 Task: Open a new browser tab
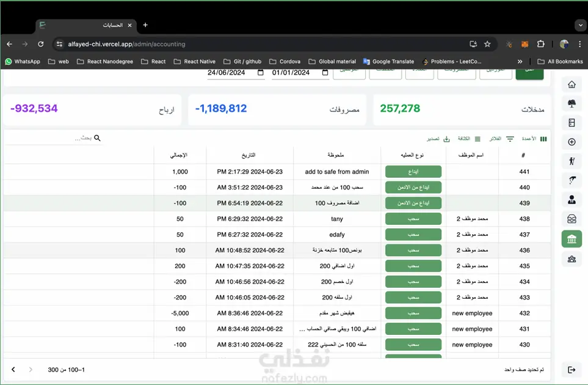coord(145,25)
